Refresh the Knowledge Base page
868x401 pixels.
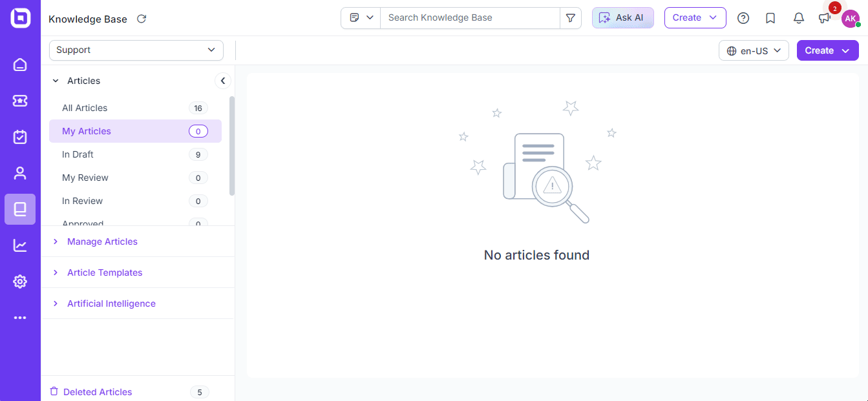click(x=142, y=19)
